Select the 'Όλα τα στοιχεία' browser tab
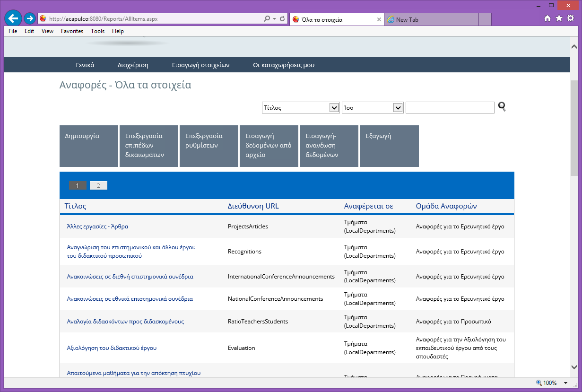This screenshot has width=582, height=392. (336, 19)
